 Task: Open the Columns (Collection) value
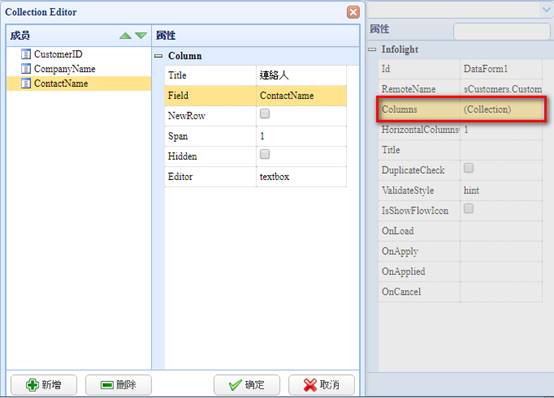pyautogui.click(x=501, y=110)
